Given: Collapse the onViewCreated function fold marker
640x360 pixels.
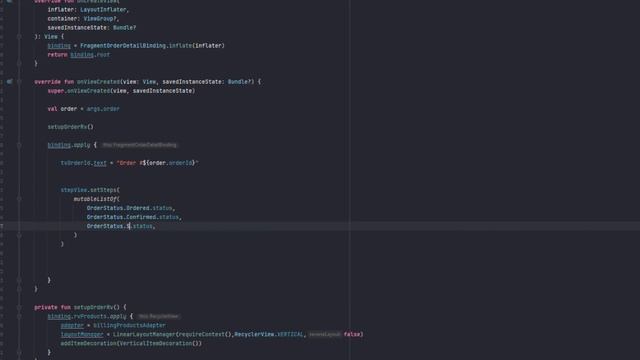Looking at the screenshot, I should pyautogui.click(x=19, y=82).
